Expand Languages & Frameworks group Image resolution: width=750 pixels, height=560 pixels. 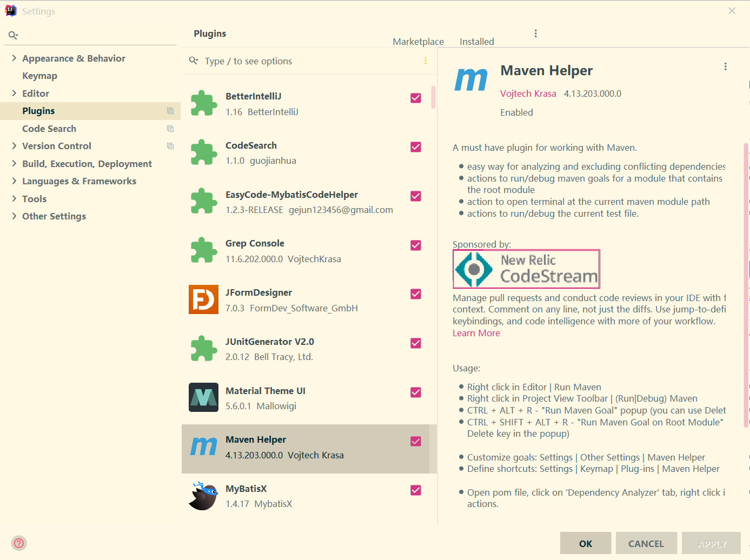click(14, 181)
